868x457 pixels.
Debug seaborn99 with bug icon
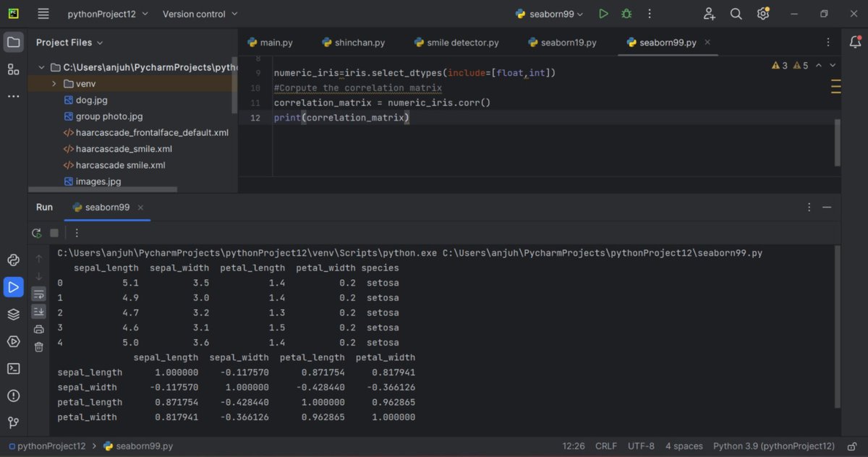pyautogui.click(x=626, y=14)
